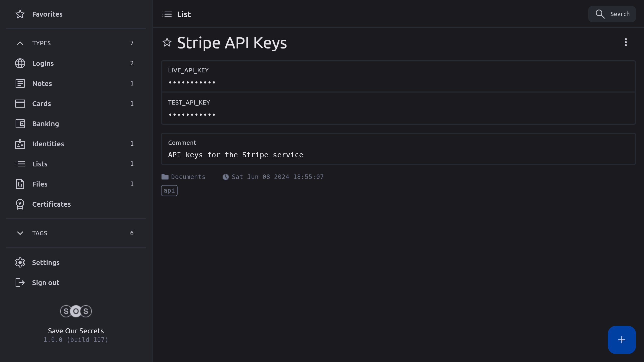Toggle favorite star for Stripe API Keys
The width and height of the screenshot is (644, 362).
(x=167, y=42)
